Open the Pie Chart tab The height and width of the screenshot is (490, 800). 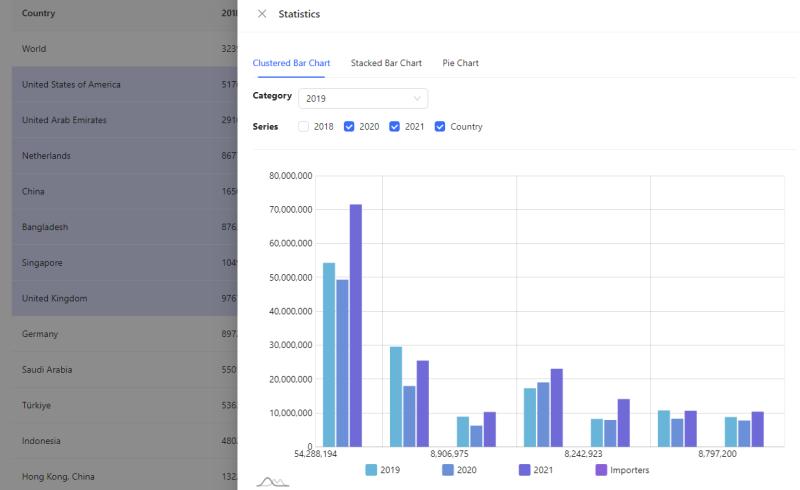(x=460, y=63)
